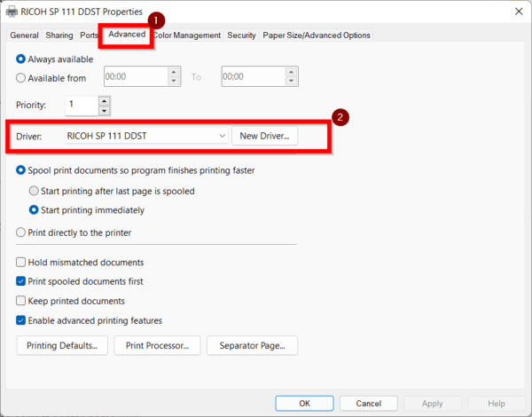Expand the Driver dropdown list
The width and height of the screenshot is (532, 417).
222,136
